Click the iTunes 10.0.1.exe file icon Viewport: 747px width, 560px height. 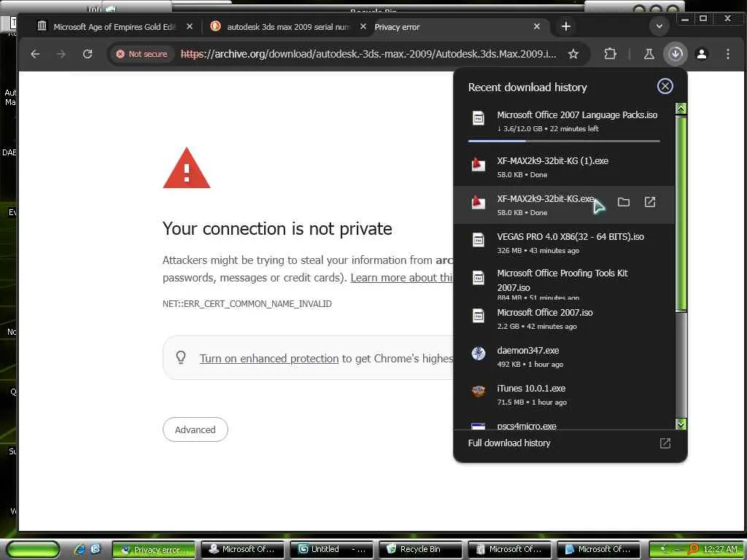479,392
